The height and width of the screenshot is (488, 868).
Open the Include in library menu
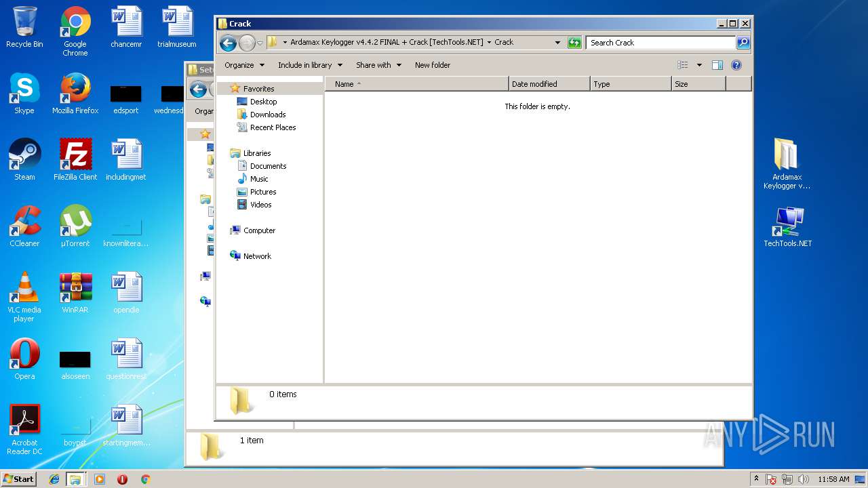tap(310, 65)
